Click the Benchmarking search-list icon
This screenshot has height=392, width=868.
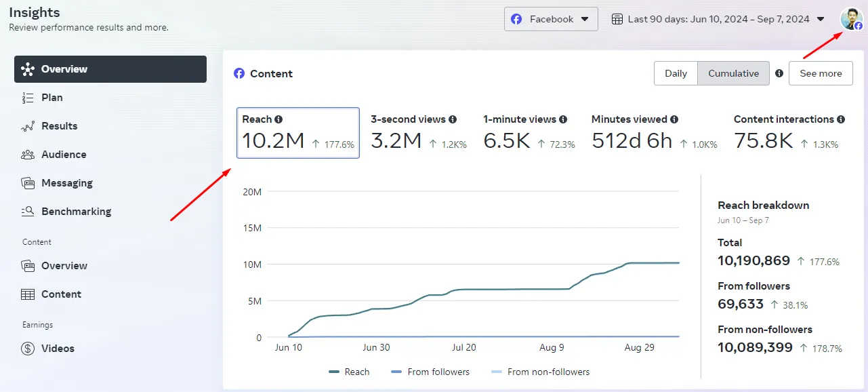[x=28, y=212]
